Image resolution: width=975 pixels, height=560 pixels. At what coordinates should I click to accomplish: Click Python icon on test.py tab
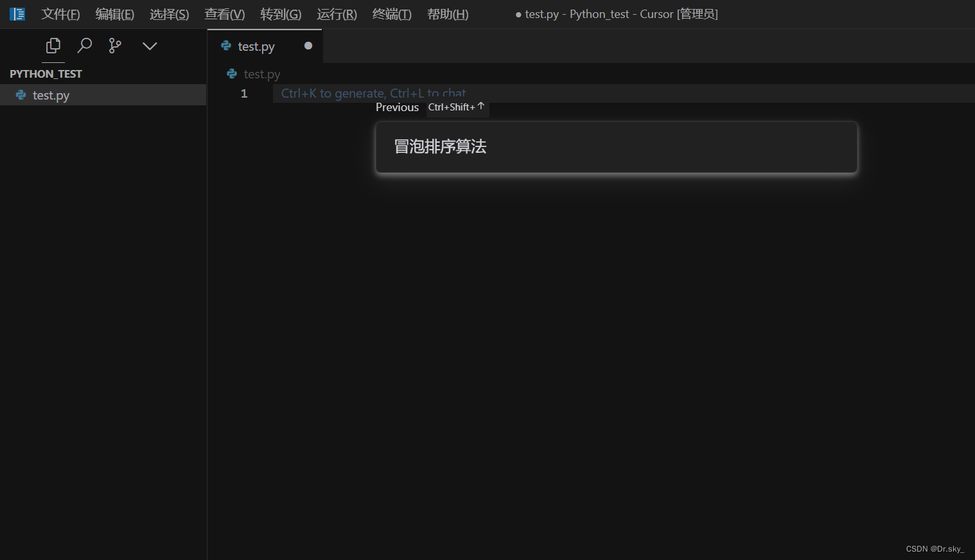coord(226,46)
